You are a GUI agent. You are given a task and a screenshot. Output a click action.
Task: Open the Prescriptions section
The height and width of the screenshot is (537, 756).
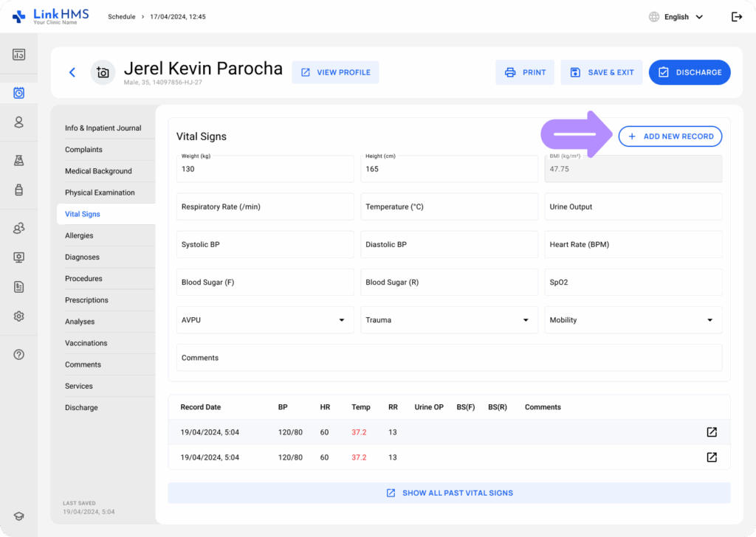pyautogui.click(x=86, y=300)
